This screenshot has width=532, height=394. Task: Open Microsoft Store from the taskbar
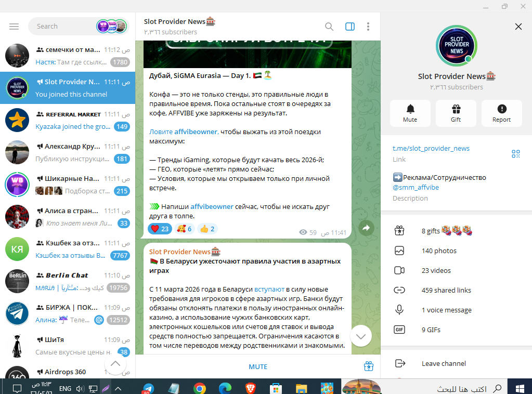click(x=276, y=389)
